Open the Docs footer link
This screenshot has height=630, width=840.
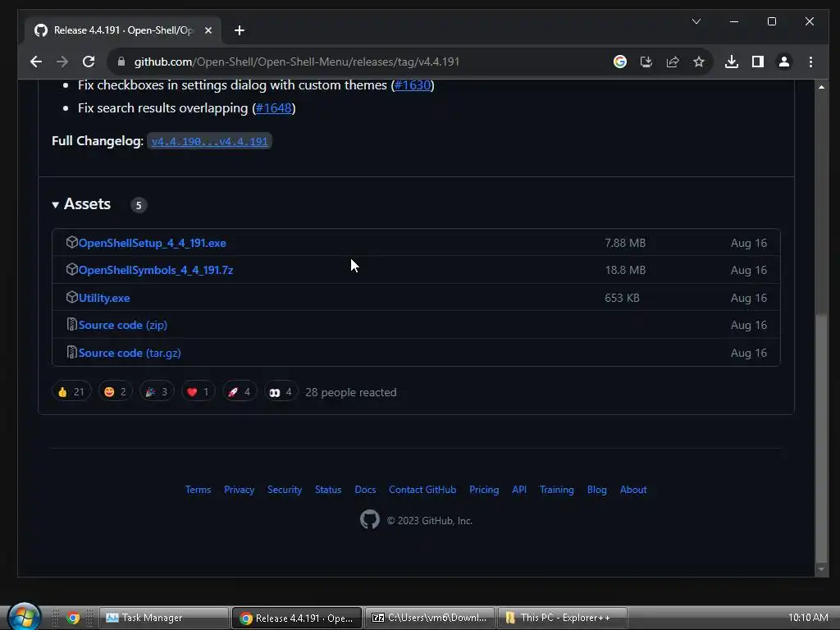[365, 490]
